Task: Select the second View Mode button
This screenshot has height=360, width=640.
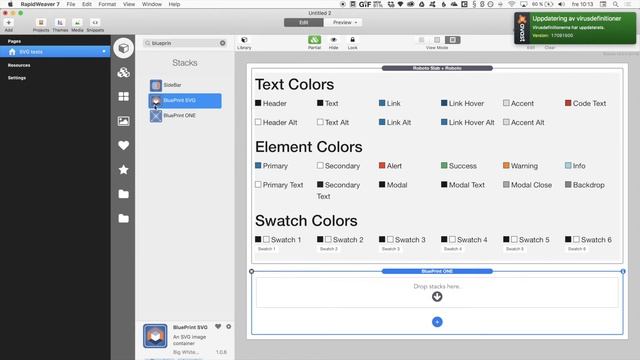Action: click(437, 40)
